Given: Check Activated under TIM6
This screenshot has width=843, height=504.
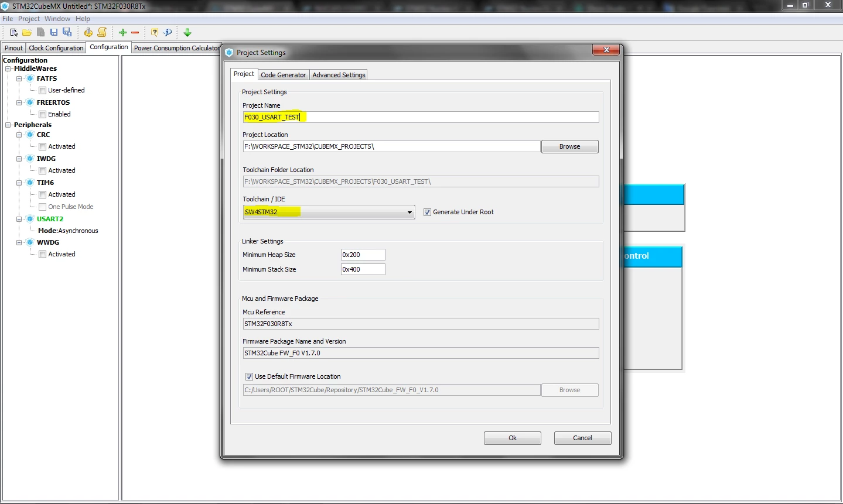Looking at the screenshot, I should coord(42,195).
